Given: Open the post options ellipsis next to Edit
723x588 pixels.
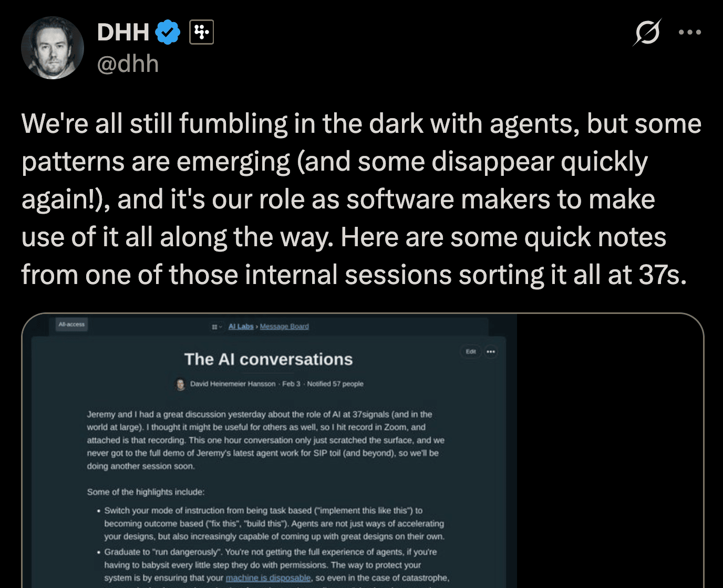Looking at the screenshot, I should (x=491, y=352).
